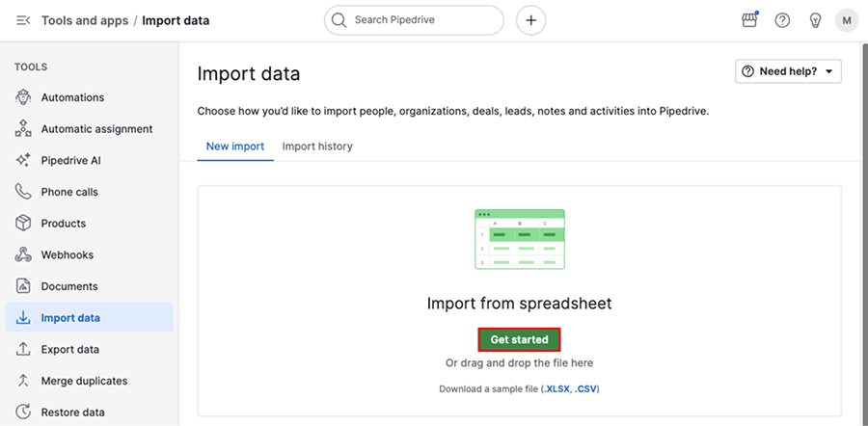Image resolution: width=868 pixels, height=426 pixels.
Task: Click Tools and apps breadcrumb
Action: [x=86, y=20]
